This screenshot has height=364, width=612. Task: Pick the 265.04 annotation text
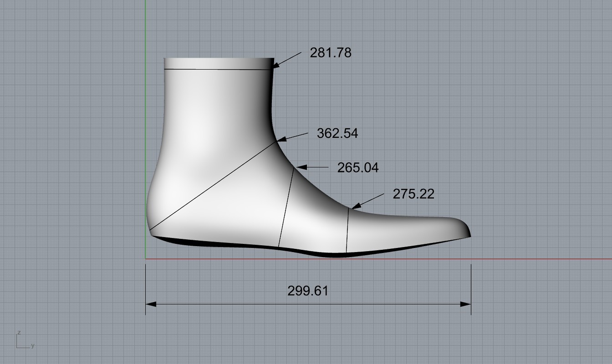coord(358,168)
